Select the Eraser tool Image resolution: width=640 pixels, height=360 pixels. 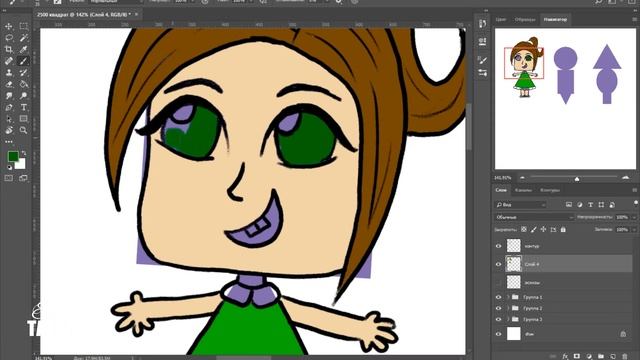(9, 84)
